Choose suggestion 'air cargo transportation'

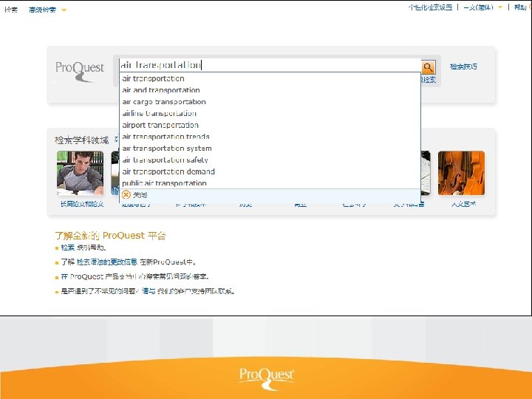tap(270, 102)
